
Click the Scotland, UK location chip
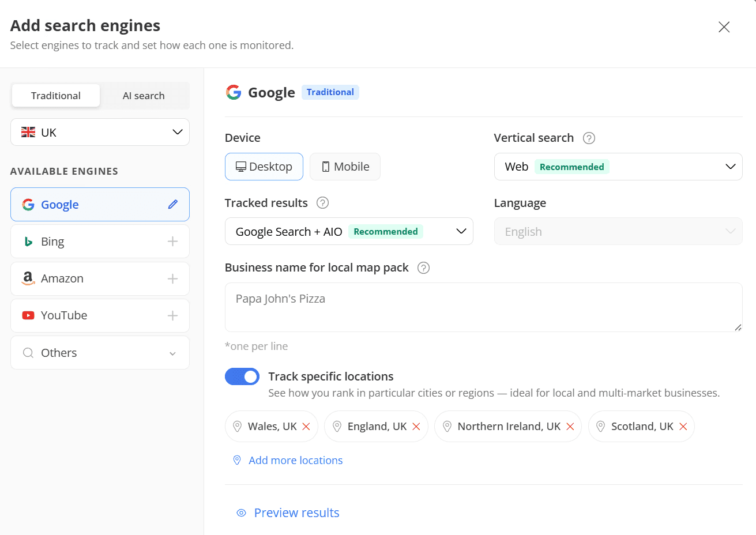pyautogui.click(x=642, y=427)
